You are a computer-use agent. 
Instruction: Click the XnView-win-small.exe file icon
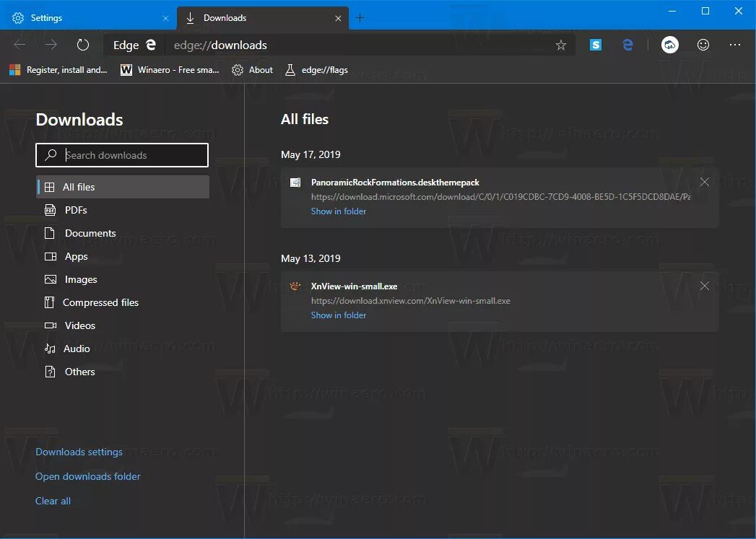(295, 286)
